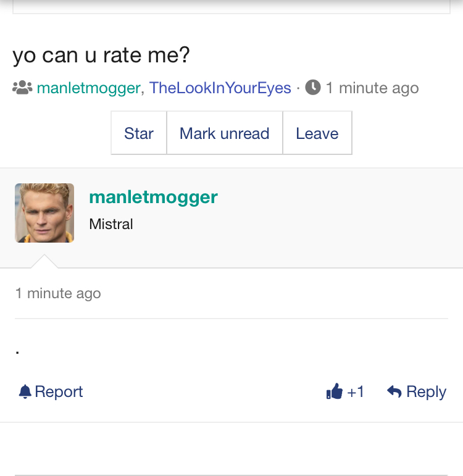Mark the conversation as unread

(x=224, y=133)
